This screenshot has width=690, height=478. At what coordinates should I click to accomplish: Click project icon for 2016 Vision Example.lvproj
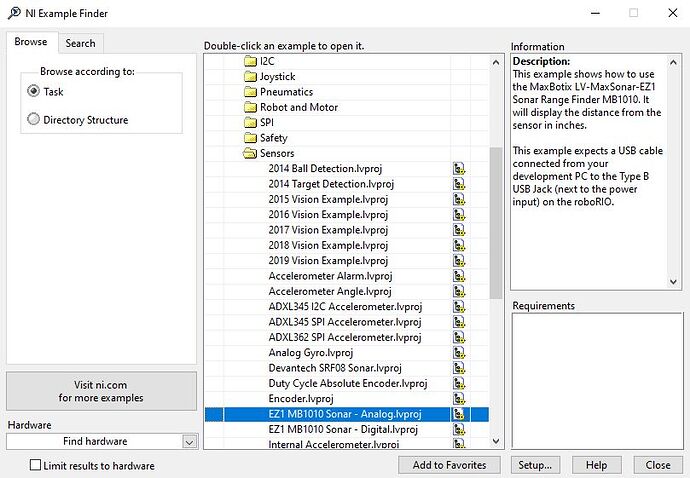point(459,215)
